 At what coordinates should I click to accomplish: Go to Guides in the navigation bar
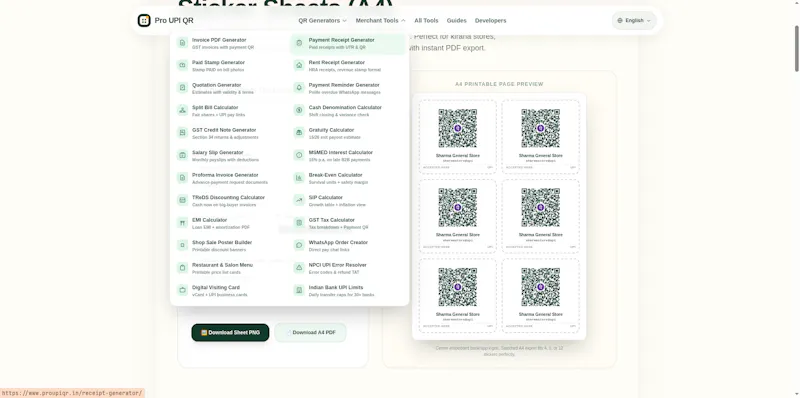click(457, 20)
